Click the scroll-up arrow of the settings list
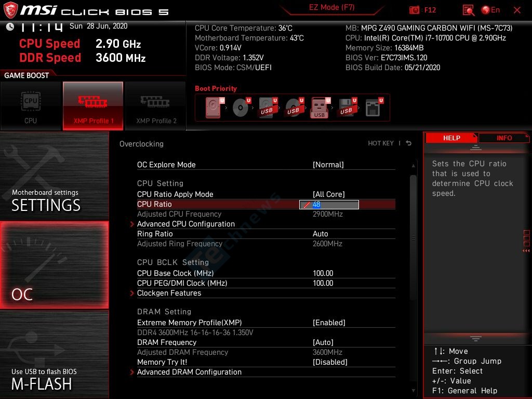Viewport: 532px width, 399px height. click(413, 166)
